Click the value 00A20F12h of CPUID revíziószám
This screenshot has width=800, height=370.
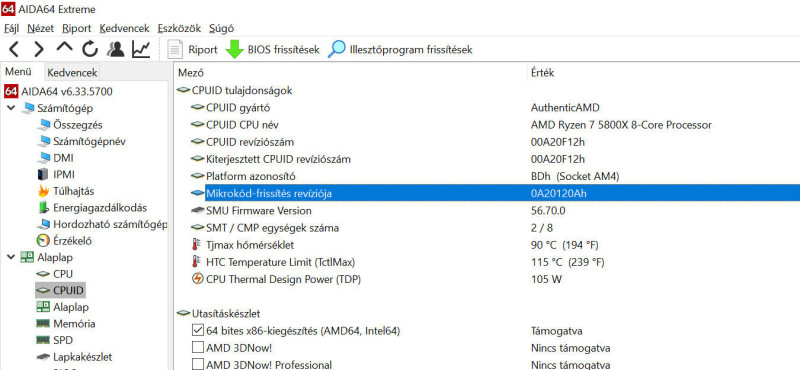pyautogui.click(x=558, y=142)
